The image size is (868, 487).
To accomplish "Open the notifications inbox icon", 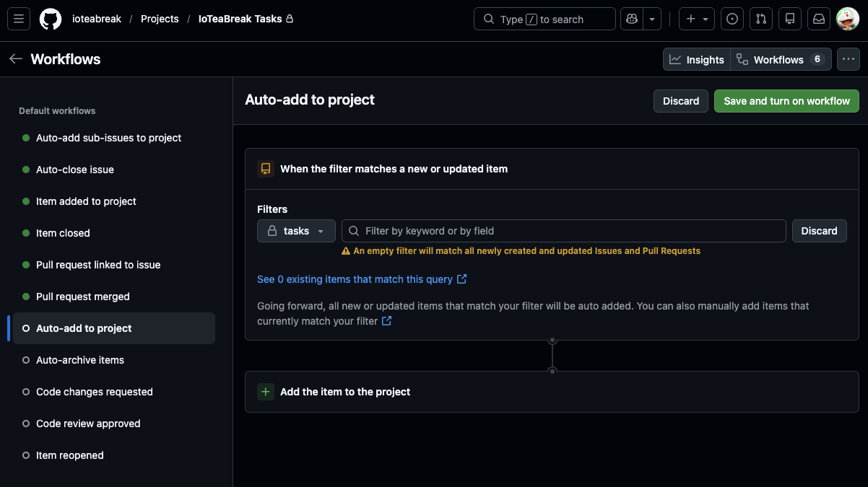I will point(819,19).
